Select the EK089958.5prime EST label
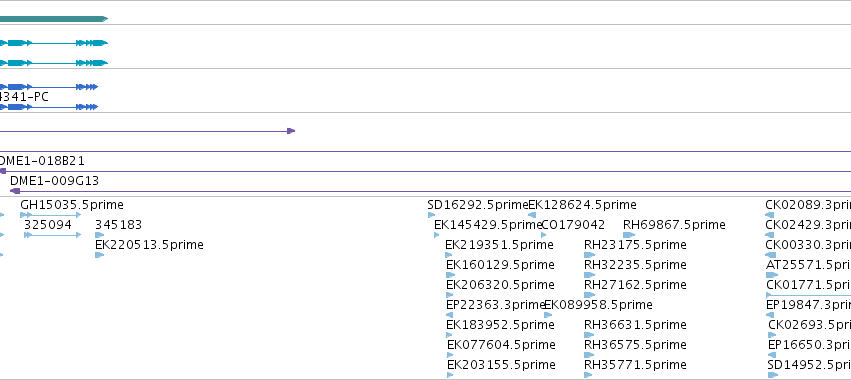Screen dimensions: 851x380 598,305
